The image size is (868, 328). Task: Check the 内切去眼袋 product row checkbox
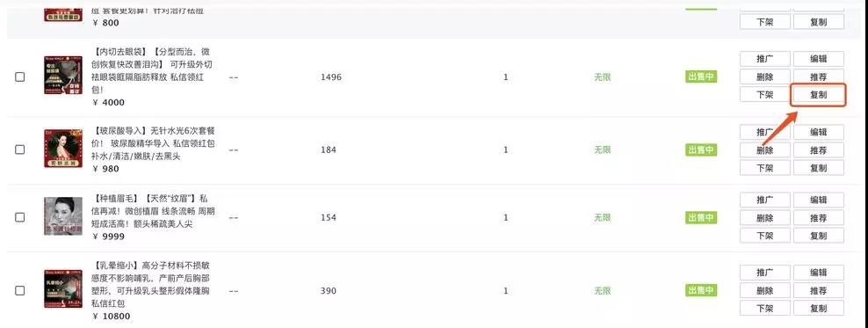tap(20, 77)
